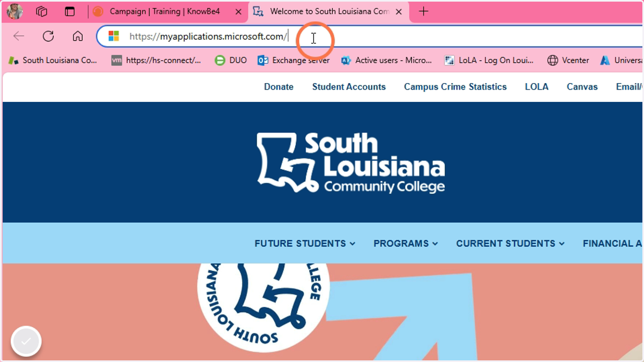Click the round checkmark button

pyautogui.click(x=26, y=341)
